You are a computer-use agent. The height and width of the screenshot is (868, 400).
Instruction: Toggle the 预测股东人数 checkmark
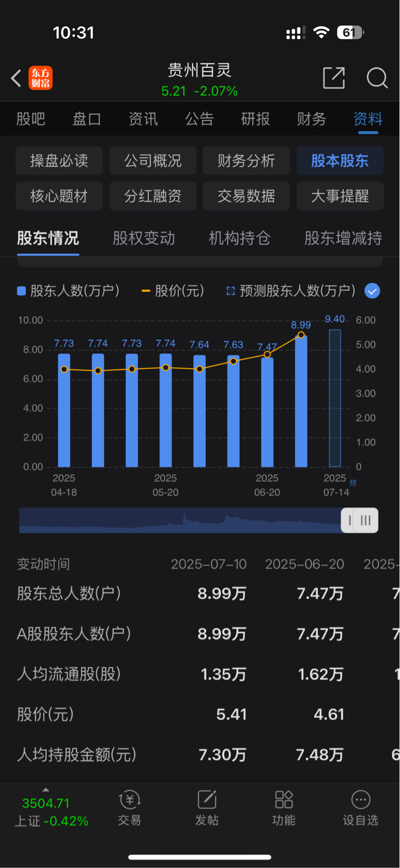372,291
